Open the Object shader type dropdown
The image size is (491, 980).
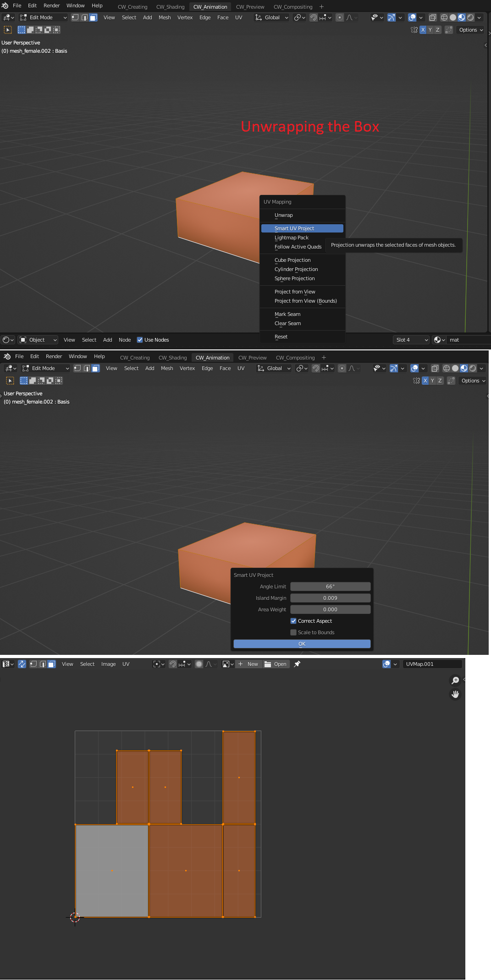point(39,340)
